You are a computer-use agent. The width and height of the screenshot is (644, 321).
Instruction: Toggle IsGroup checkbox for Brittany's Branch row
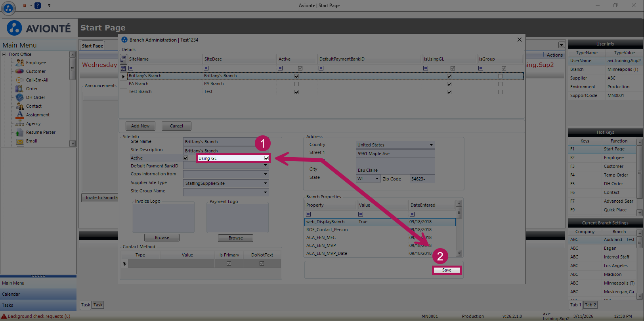500,76
